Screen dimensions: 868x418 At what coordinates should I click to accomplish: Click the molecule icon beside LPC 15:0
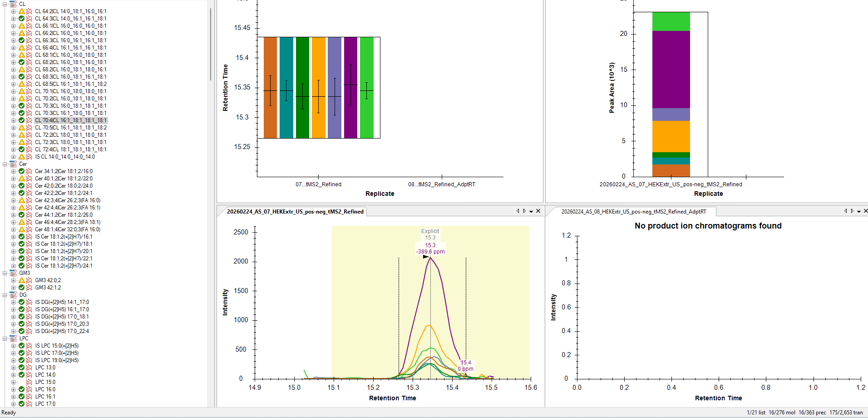[29, 382]
